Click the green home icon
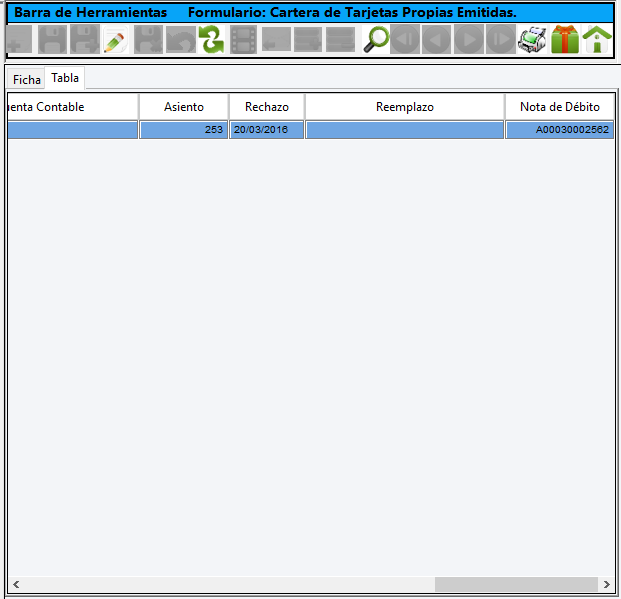The image size is (621, 599). pyautogui.click(x=597, y=40)
